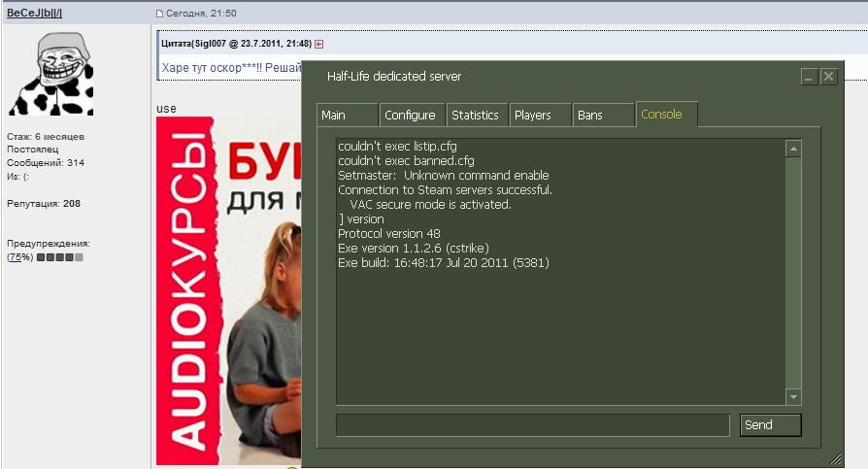Click the 'couldn't exec listip.cfg' line

(397, 147)
